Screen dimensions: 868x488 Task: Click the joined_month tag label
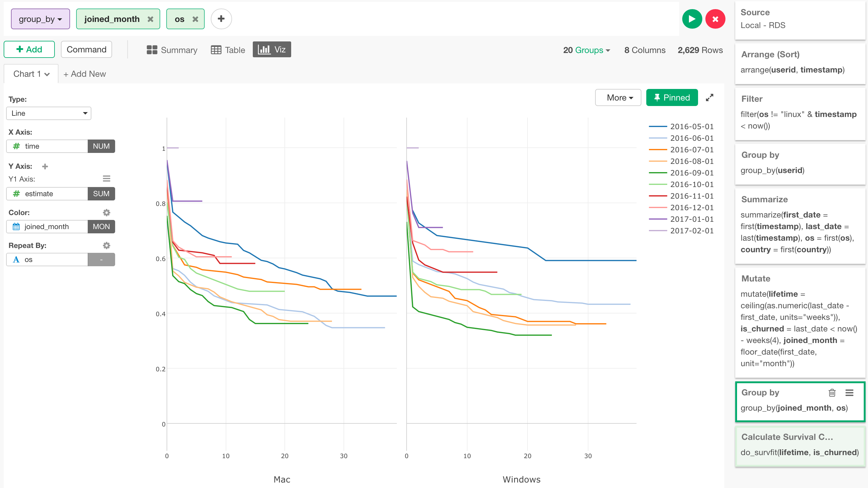coord(111,19)
